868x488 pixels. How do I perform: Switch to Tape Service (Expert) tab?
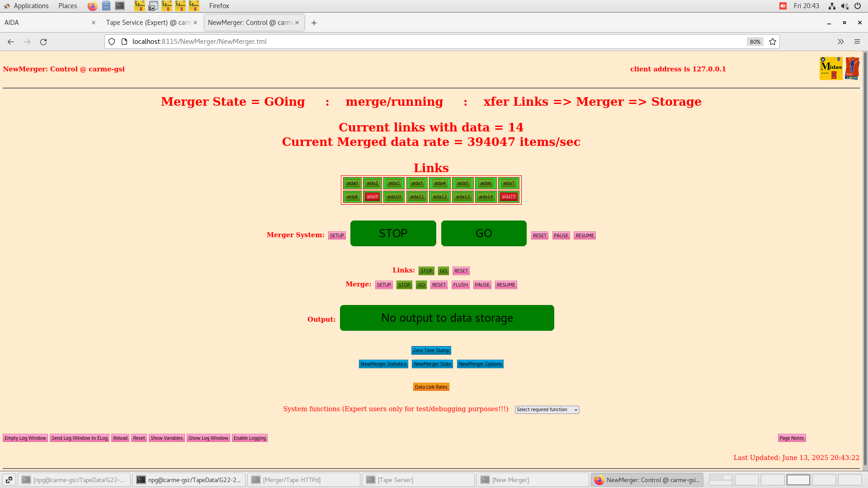coord(148,23)
